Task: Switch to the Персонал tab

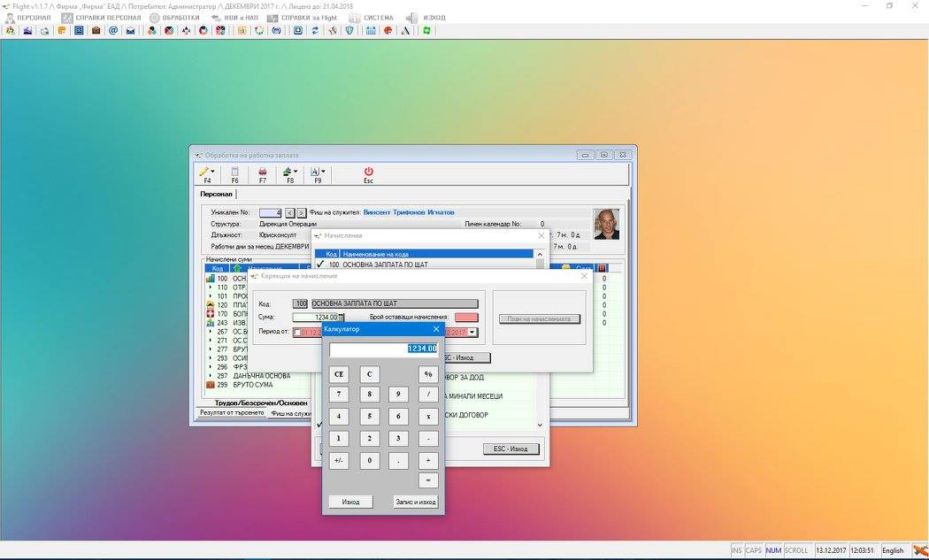Action: pos(216,195)
